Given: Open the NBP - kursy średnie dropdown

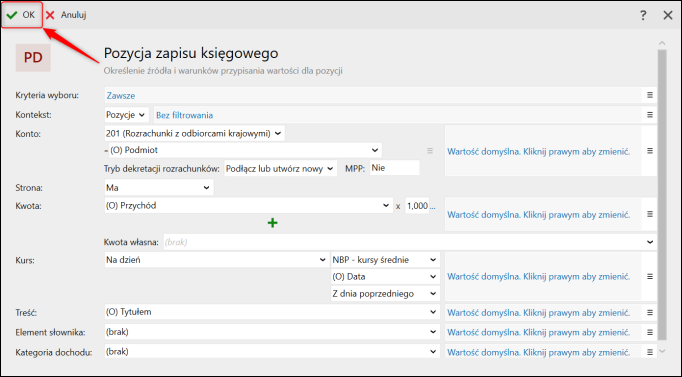Looking at the screenshot, I should coord(385,260).
